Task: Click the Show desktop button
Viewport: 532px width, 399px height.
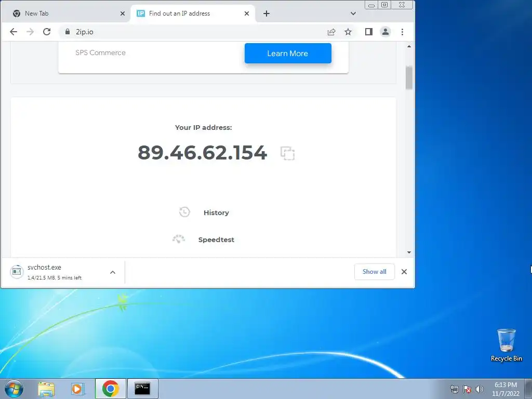Action: 528,389
